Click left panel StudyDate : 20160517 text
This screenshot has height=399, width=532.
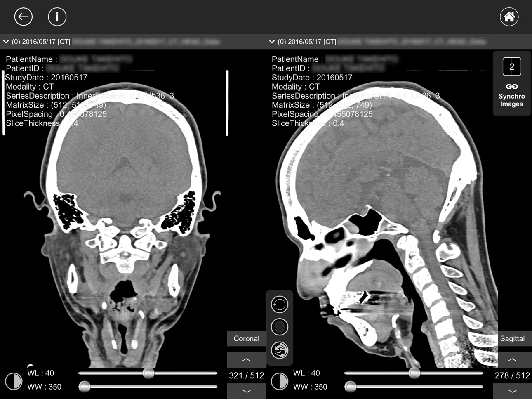[x=46, y=78]
